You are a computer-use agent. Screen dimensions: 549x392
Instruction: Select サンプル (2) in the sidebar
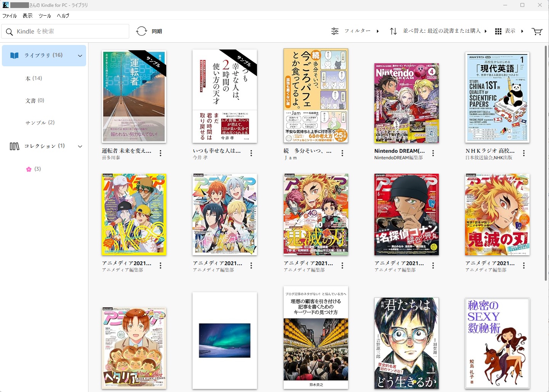click(x=40, y=123)
